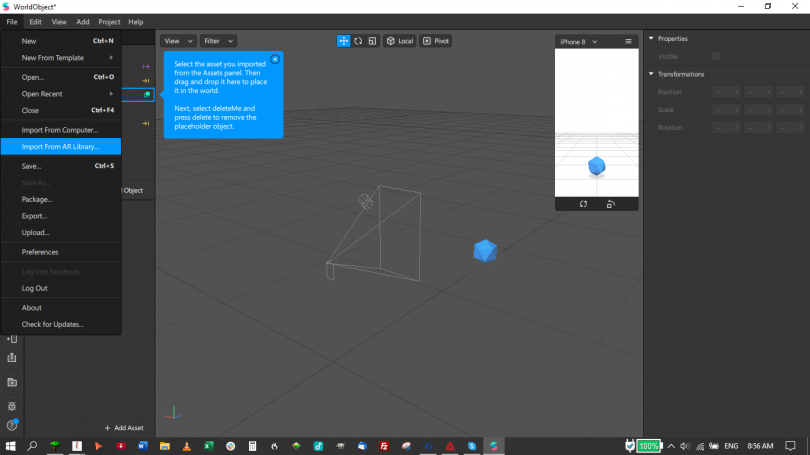Open the View dropdown in viewport
Viewport: 810px width, 455px height.
coord(177,41)
